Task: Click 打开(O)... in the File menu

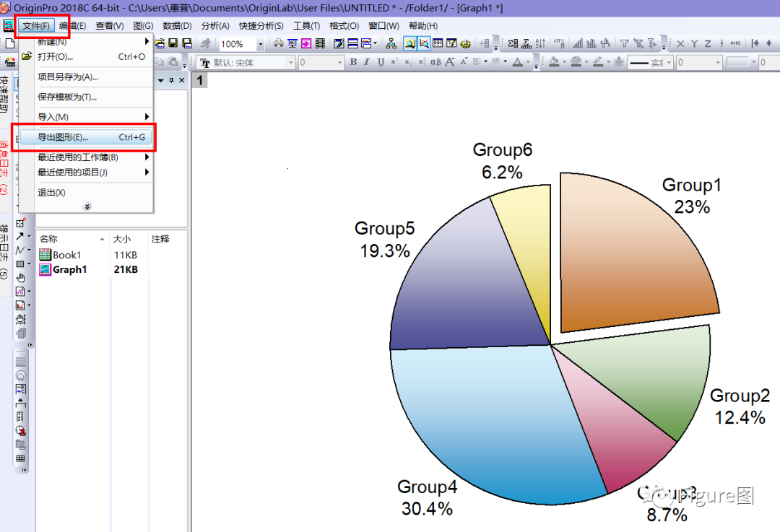Action: tap(85, 57)
